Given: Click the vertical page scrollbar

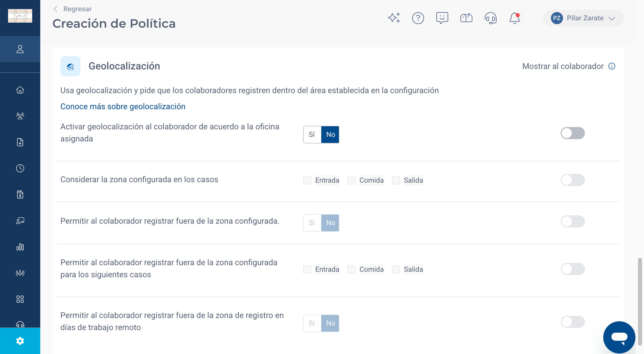Looking at the screenshot, I should click(640, 301).
